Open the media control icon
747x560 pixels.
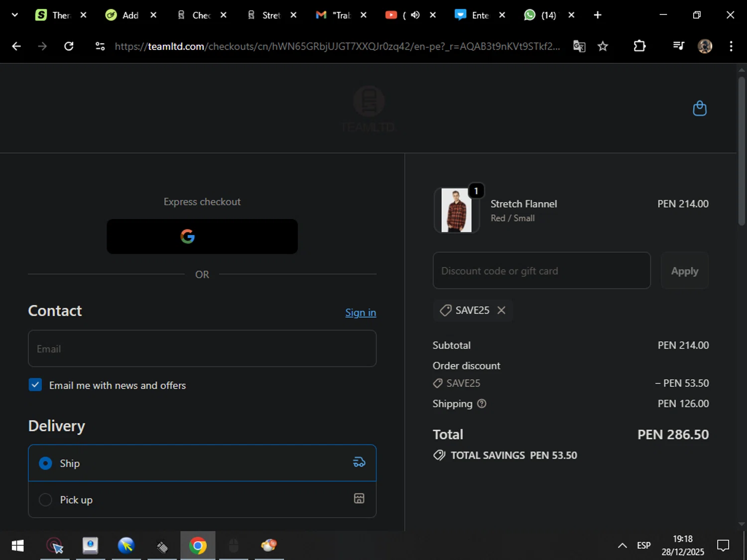(x=678, y=46)
